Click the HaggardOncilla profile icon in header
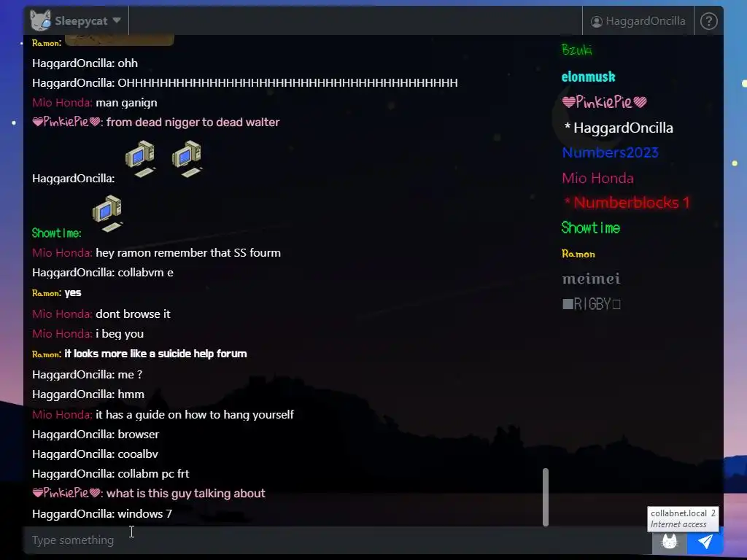This screenshot has width=747, height=560. point(597,21)
